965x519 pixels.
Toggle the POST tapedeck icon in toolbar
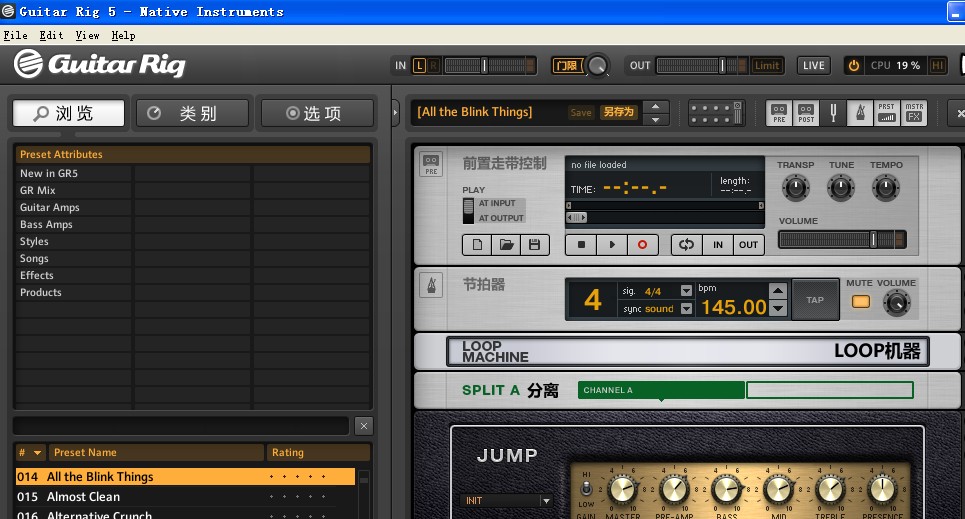[806, 113]
